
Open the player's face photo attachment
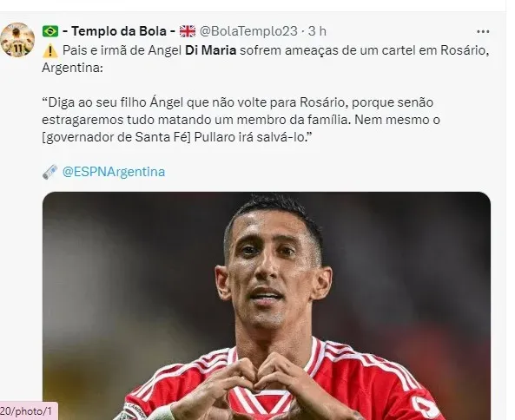pyautogui.click(x=267, y=305)
